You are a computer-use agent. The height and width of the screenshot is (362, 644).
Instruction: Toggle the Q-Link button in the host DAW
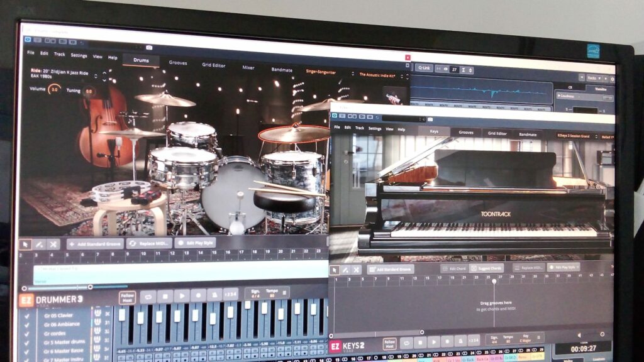click(423, 68)
